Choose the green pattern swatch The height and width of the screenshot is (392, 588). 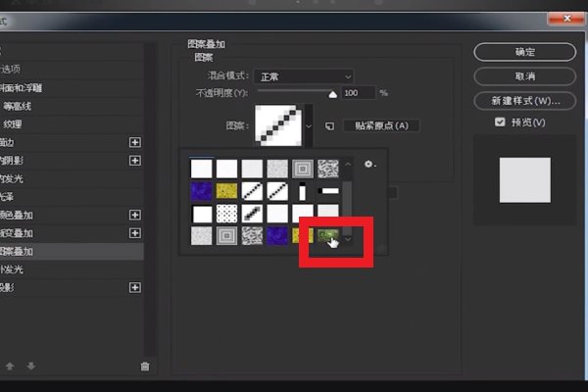click(327, 236)
